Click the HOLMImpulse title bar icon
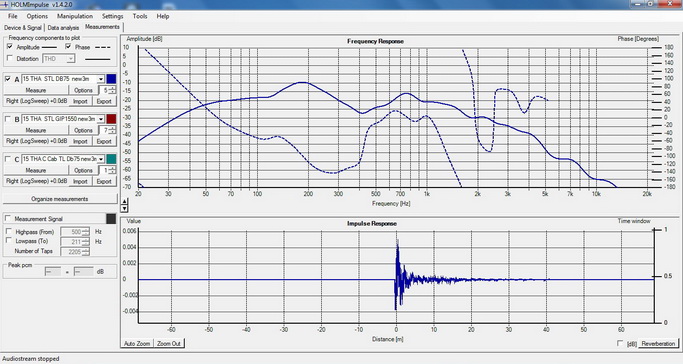 pyautogui.click(x=5, y=5)
